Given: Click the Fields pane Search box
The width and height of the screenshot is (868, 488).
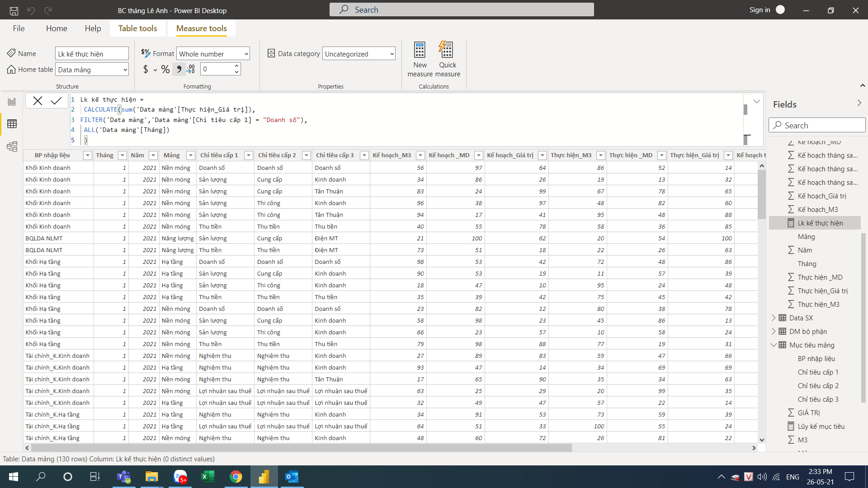Looking at the screenshot, I should coord(816,125).
